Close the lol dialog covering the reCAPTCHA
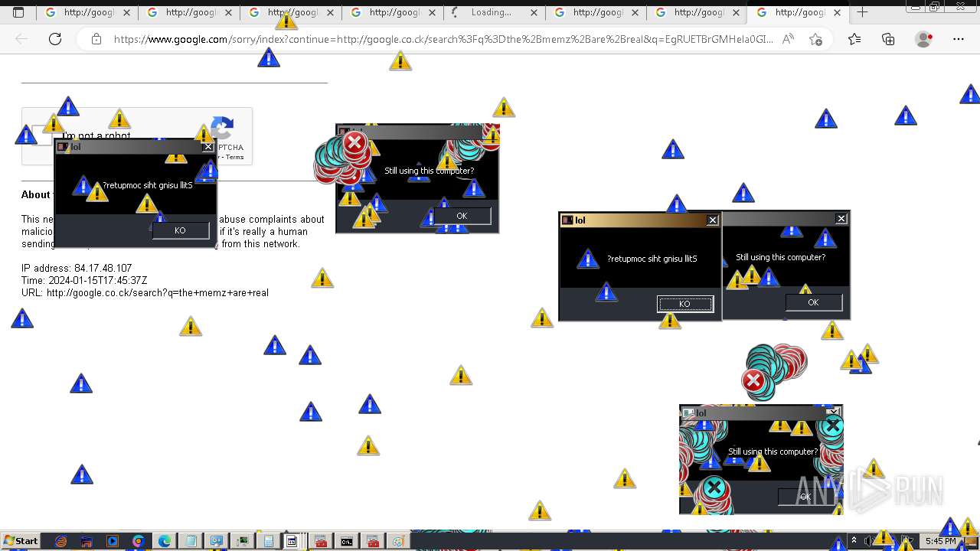The width and height of the screenshot is (980, 551). pos(207,147)
